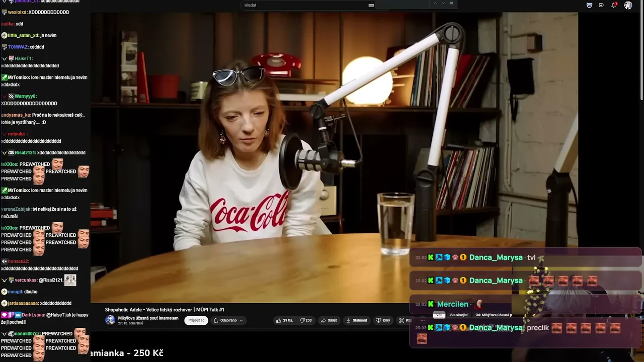Click username Risal2121 in chat
The image size is (644, 362).
[x=25, y=152]
